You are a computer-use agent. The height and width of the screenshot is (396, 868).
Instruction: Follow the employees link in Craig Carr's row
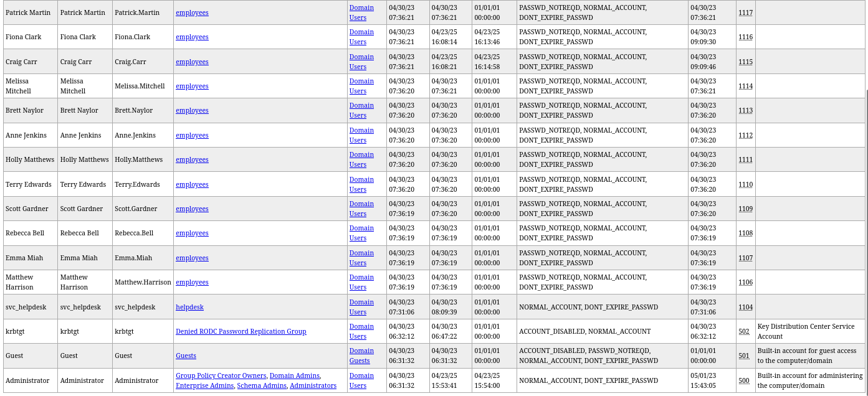[192, 62]
